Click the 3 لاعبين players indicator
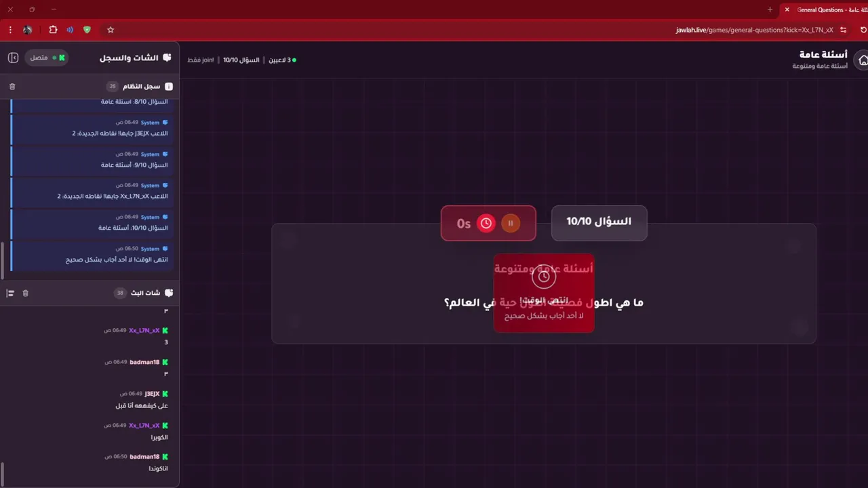The image size is (868, 488). pos(282,60)
